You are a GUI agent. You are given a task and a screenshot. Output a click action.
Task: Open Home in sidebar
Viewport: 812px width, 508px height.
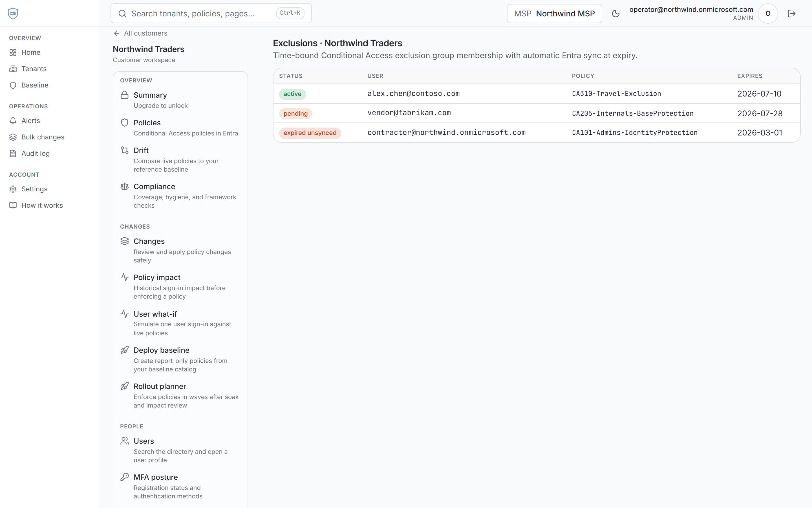(49, 52)
